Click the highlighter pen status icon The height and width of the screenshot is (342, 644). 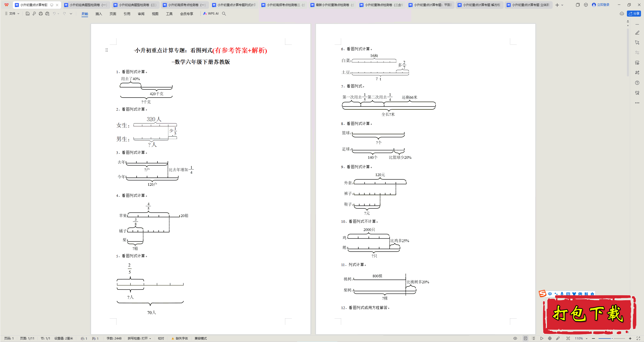click(558, 338)
